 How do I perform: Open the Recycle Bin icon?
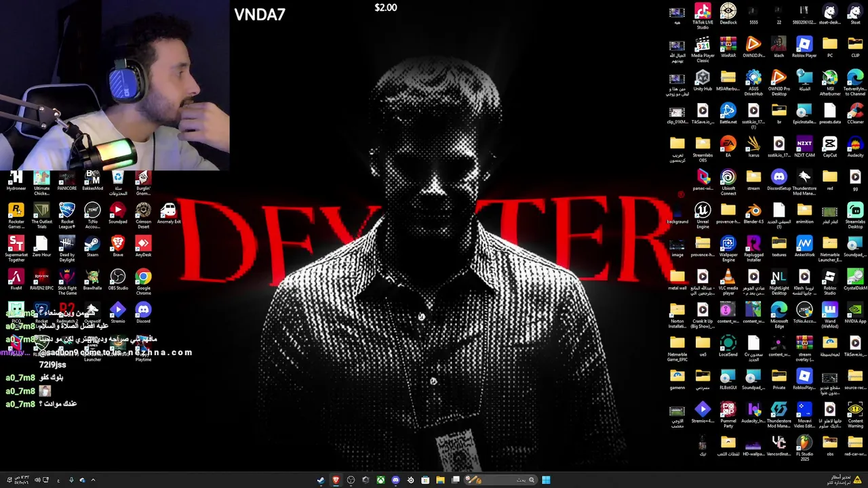point(118,182)
